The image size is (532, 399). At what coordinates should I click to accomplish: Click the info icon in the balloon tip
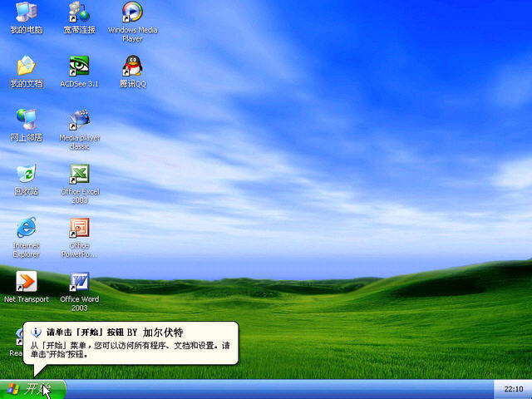tap(36, 332)
